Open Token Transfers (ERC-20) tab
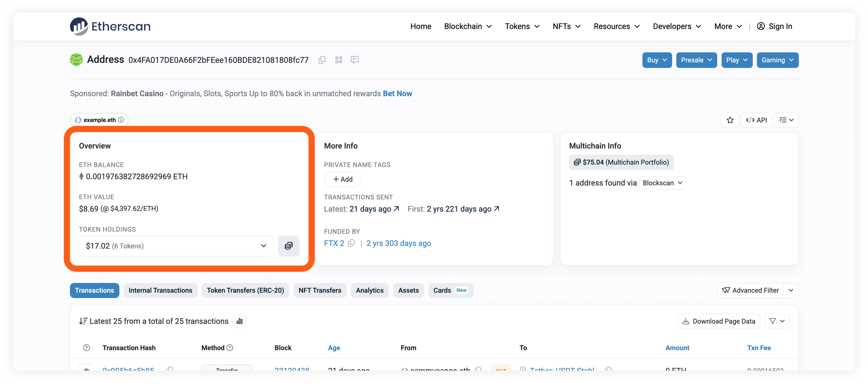The width and height of the screenshot is (868, 384). [x=245, y=290]
